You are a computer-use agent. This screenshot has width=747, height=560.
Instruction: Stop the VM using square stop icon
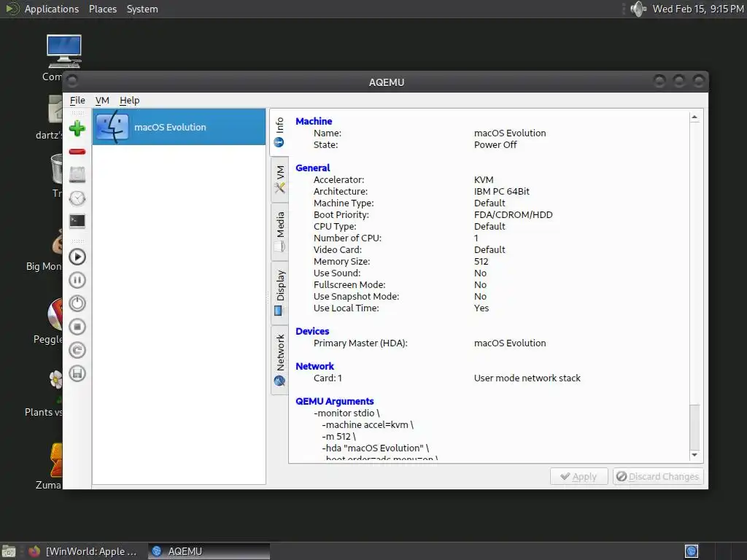tap(77, 327)
